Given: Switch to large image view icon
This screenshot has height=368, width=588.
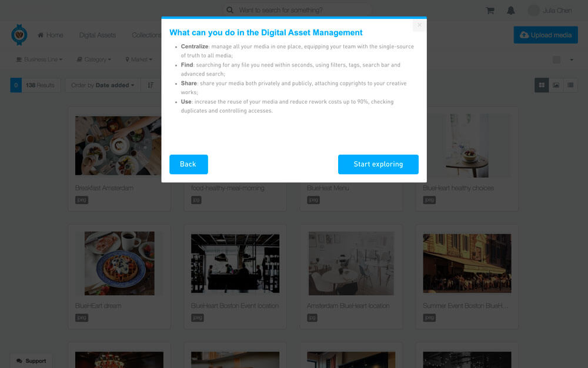Looking at the screenshot, I should point(556,85).
